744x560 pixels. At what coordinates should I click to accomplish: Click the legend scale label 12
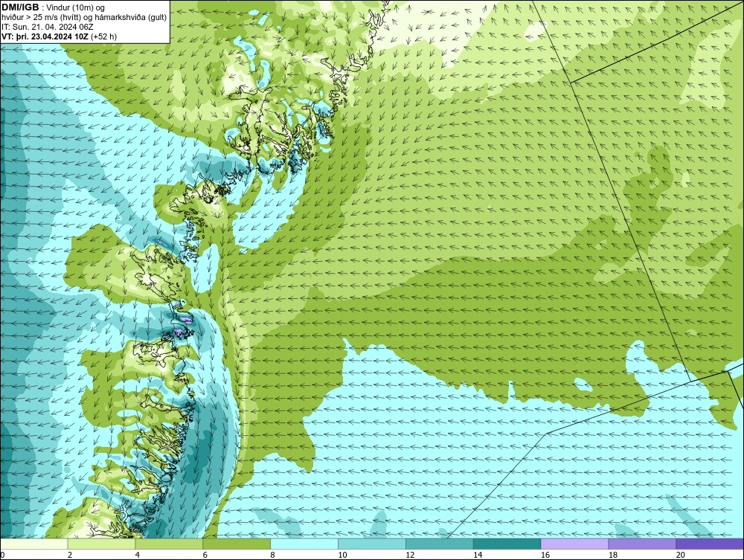point(409,555)
